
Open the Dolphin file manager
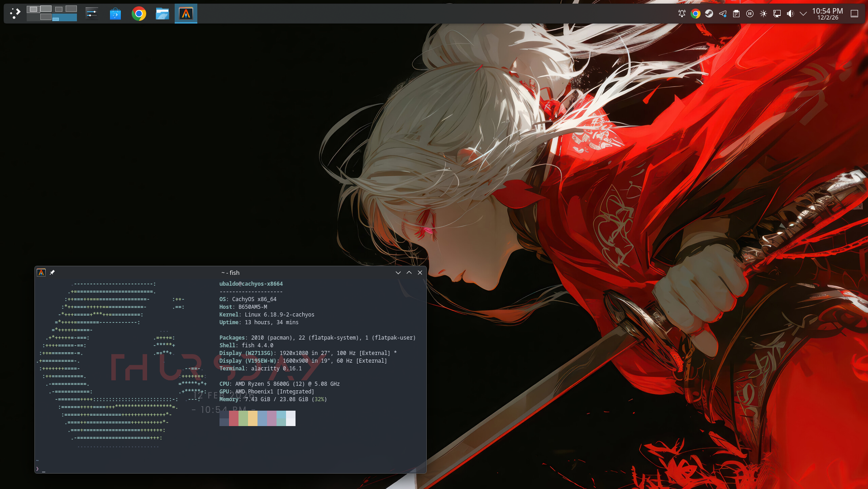click(x=162, y=14)
